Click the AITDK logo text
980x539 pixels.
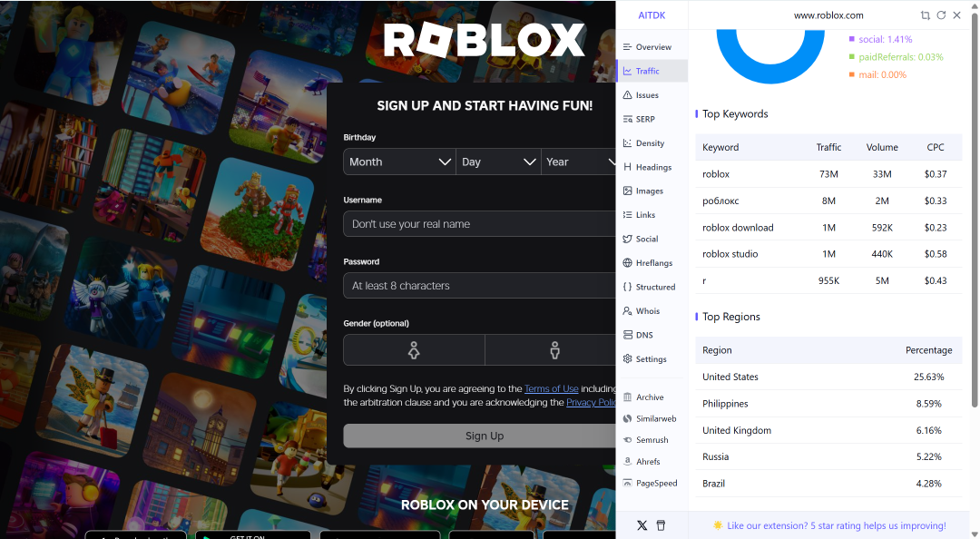(x=652, y=15)
